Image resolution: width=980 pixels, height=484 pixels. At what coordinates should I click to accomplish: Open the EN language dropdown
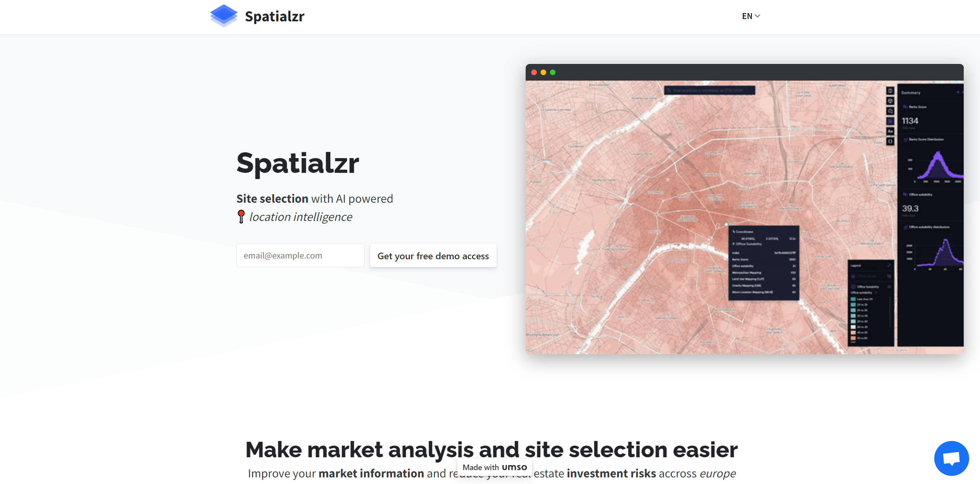click(750, 16)
